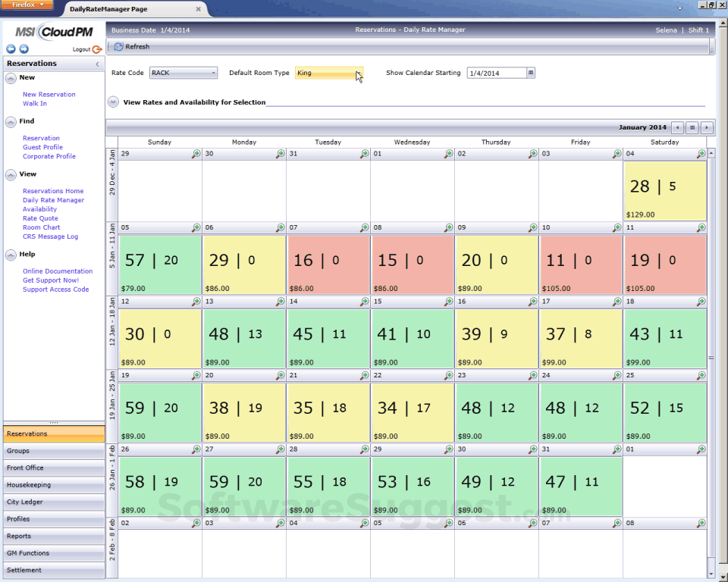Open the GM Functions module tab
The height and width of the screenshot is (582, 728).
(54, 553)
